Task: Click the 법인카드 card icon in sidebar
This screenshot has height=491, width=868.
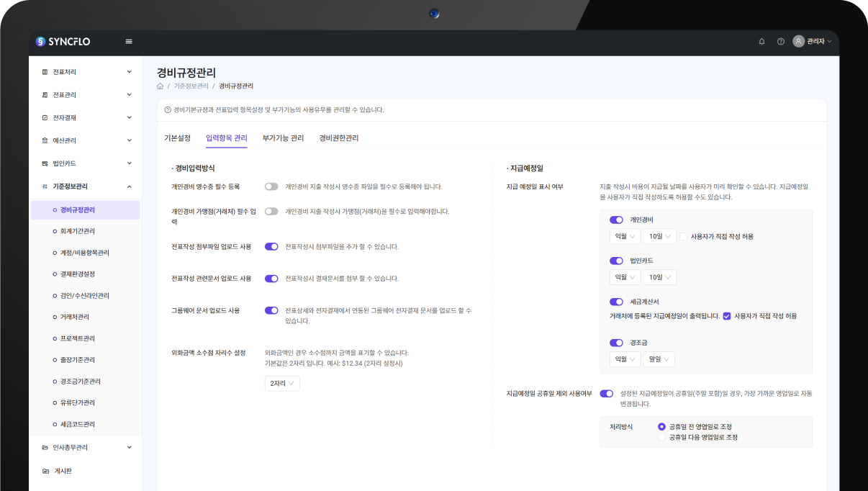Action: (45, 163)
